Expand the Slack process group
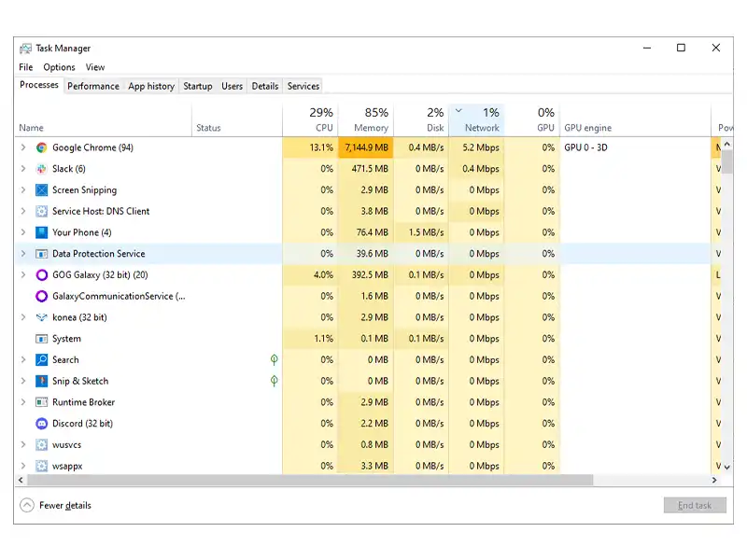This screenshot has width=747, height=560. [22, 169]
